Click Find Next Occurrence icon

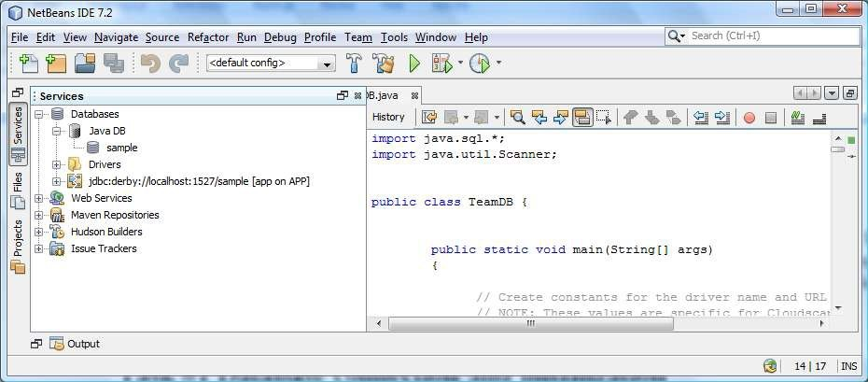click(561, 117)
